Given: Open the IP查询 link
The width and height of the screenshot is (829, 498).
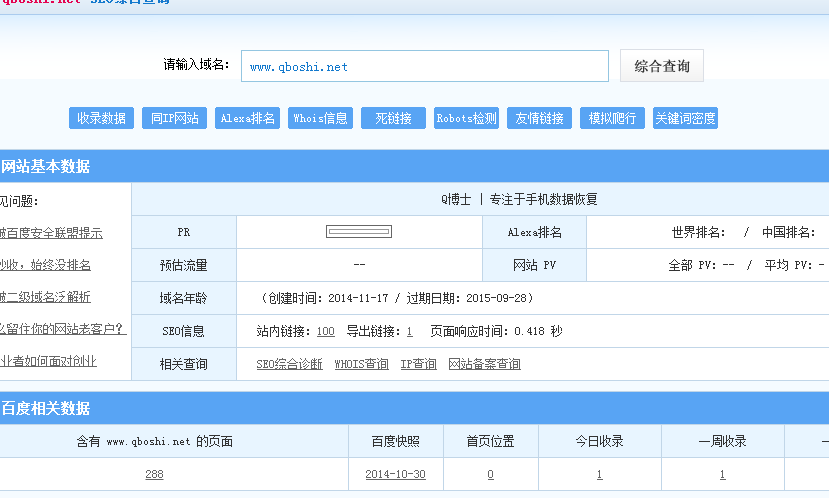Looking at the screenshot, I should [x=418, y=364].
